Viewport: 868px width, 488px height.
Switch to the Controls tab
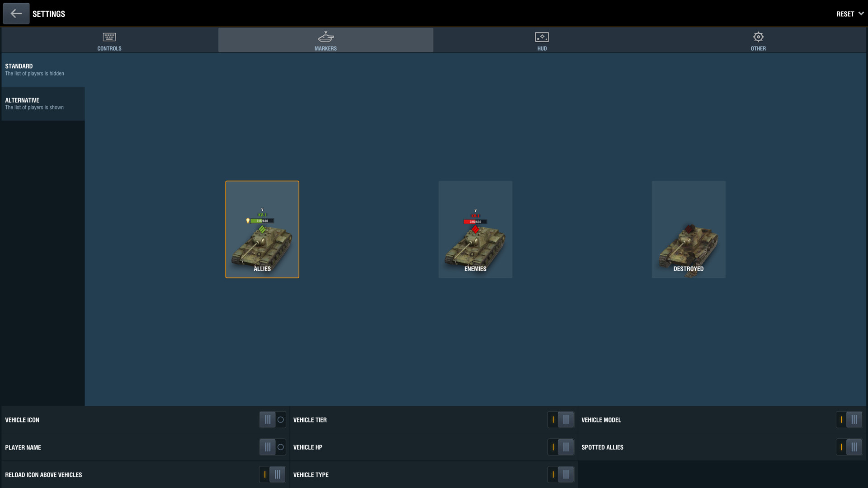point(109,40)
